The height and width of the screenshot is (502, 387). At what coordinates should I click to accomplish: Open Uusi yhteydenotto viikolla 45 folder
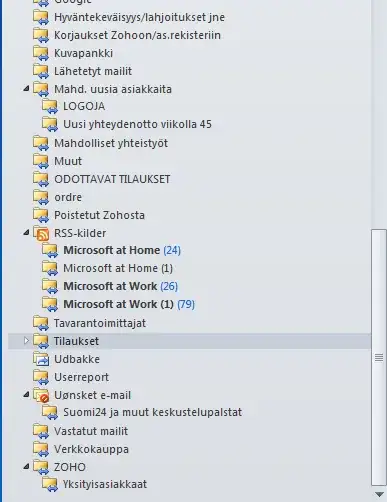click(137, 124)
